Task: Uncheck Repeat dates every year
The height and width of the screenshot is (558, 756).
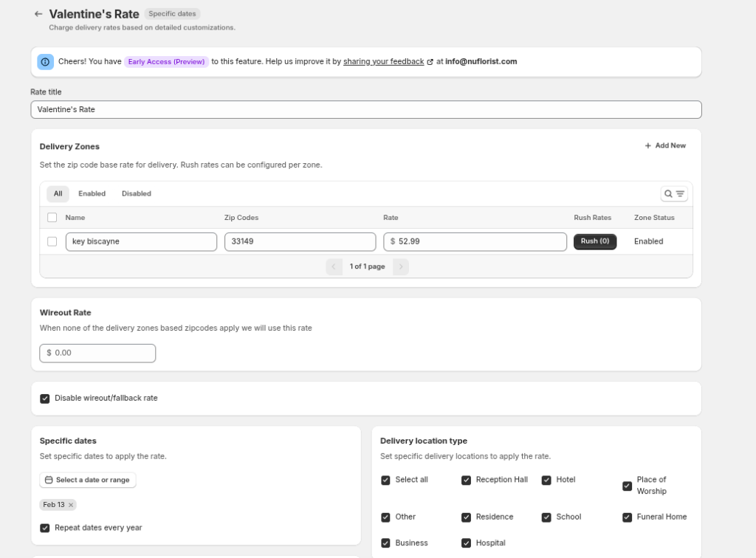Action: coord(45,528)
